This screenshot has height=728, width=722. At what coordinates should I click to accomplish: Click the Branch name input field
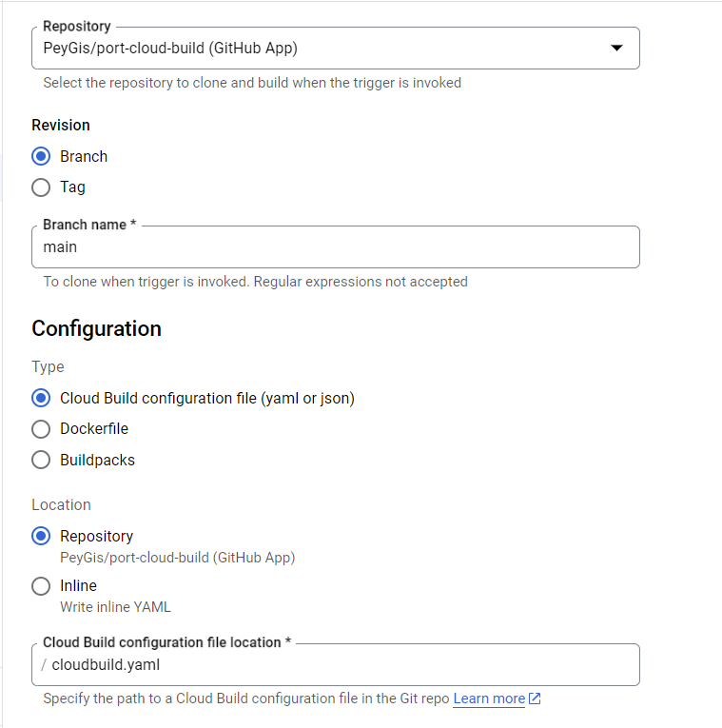pos(333,247)
